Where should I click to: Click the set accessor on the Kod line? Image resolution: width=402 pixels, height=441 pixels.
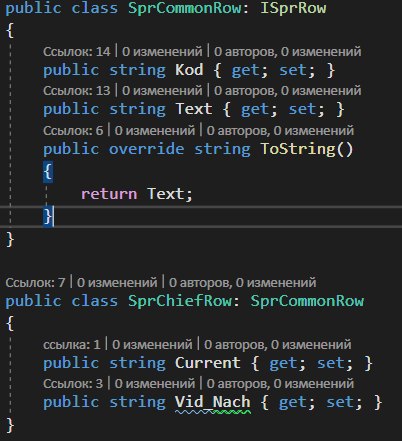(x=293, y=70)
